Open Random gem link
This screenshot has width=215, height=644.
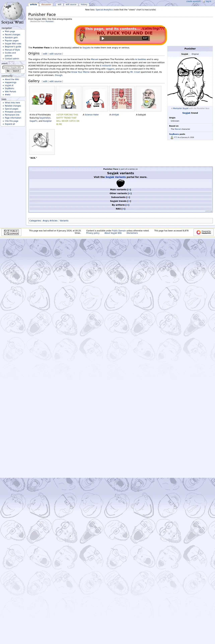click(11, 37)
